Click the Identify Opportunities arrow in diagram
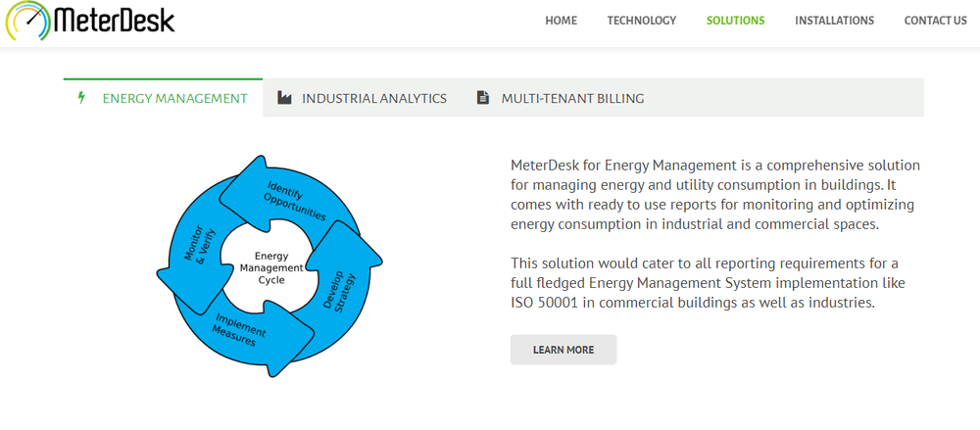This screenshot has width=980, height=430. [x=291, y=197]
